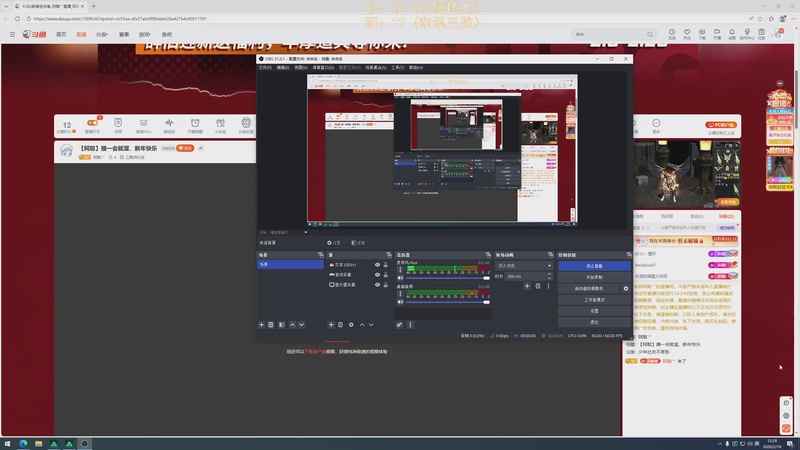The image size is (800, 450).
Task: Open Settings from OBS controls panel
Action: pyautogui.click(x=594, y=311)
